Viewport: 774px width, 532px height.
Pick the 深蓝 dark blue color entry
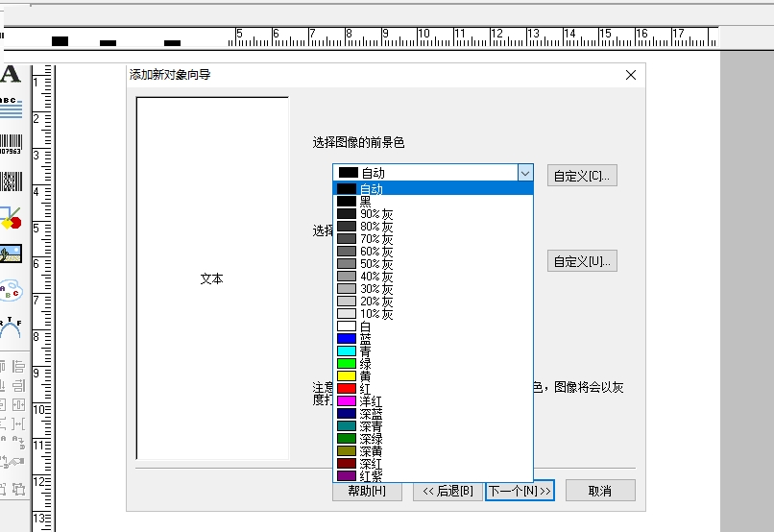coord(433,414)
